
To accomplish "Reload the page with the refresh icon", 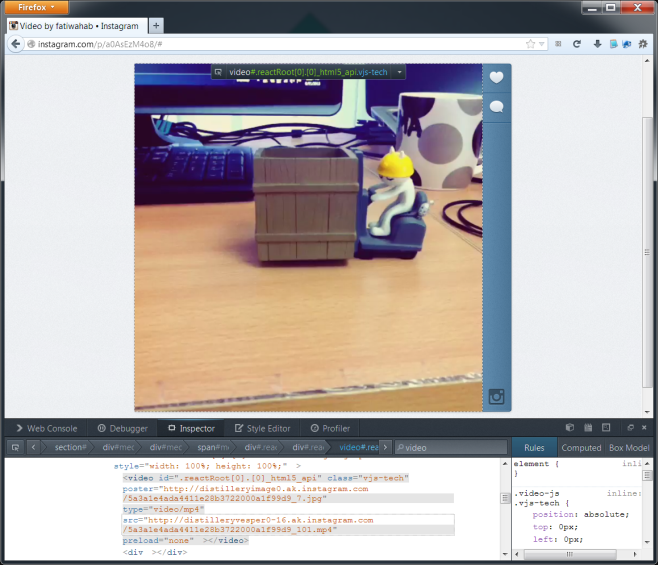I will click(577, 44).
